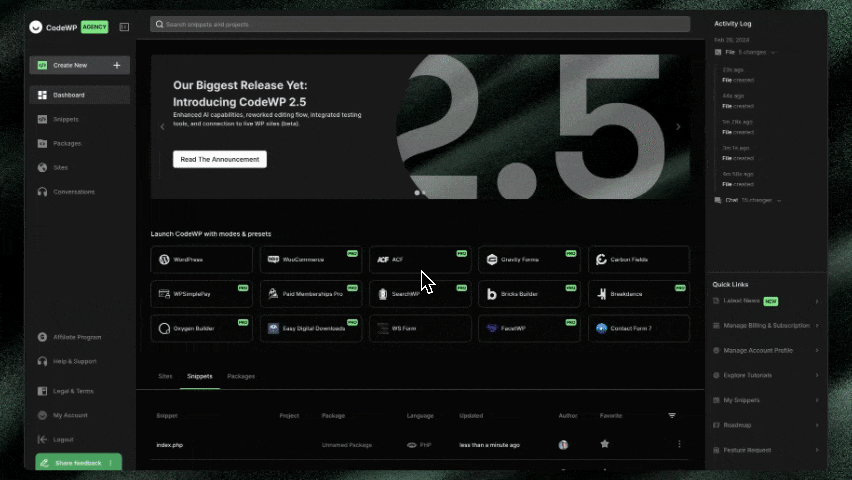The width and height of the screenshot is (852, 480).
Task: Expand the Chat changes group in Activity Log
Action: [x=779, y=200]
